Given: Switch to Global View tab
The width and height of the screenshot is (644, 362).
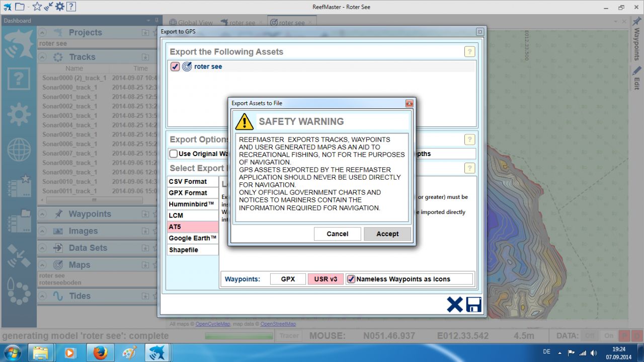Looking at the screenshot, I should 191,23.
